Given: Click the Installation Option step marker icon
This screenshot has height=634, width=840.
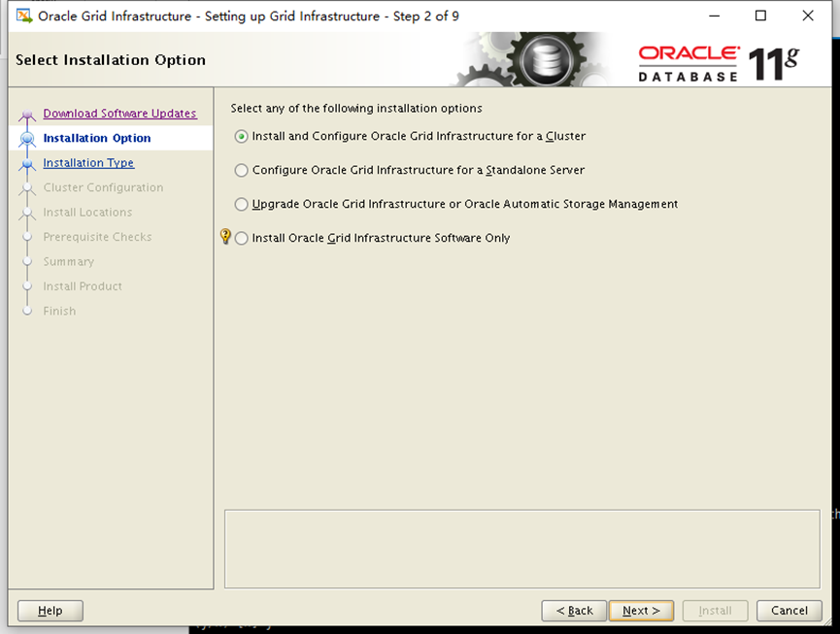Looking at the screenshot, I should click(27, 139).
